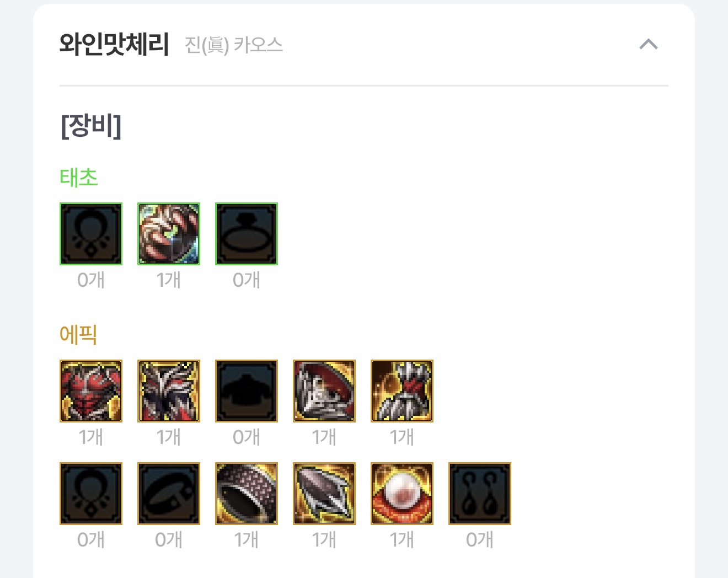
Task: Select the epic studded ring icon
Action: pos(247,494)
